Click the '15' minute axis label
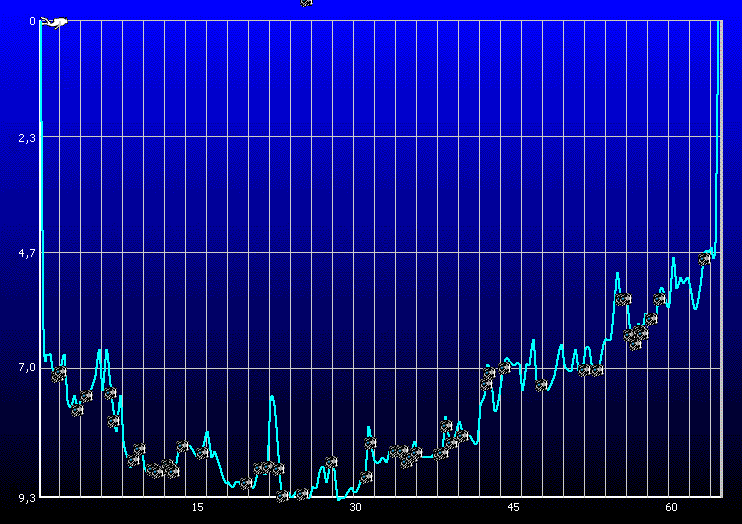This screenshot has height=524, width=742. [x=197, y=507]
